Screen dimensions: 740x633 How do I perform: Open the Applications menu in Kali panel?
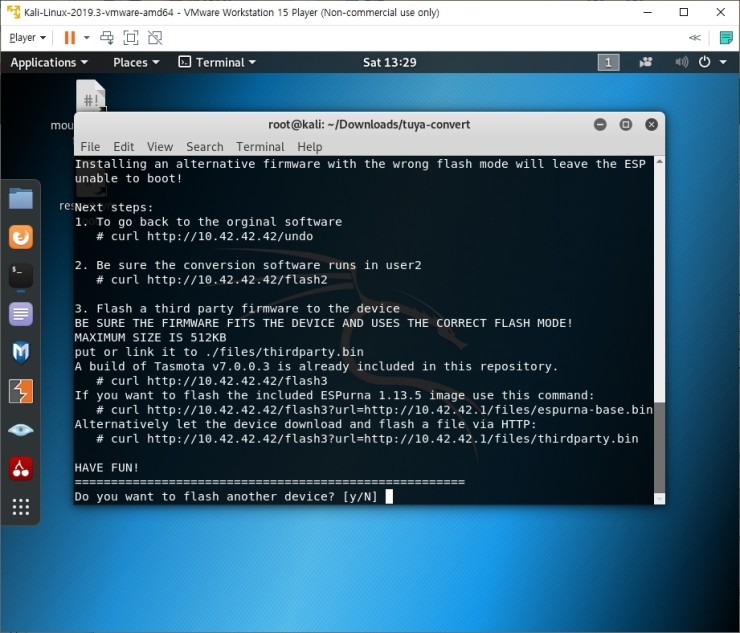[49, 62]
